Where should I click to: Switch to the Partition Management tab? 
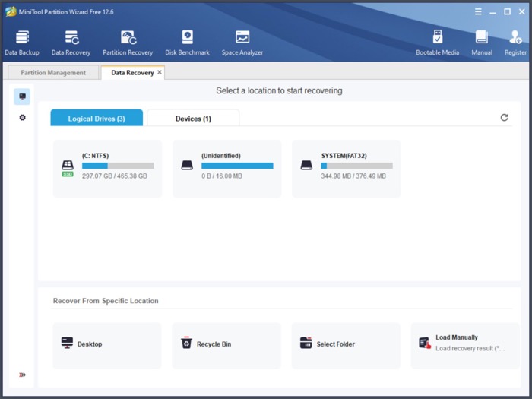[53, 73]
